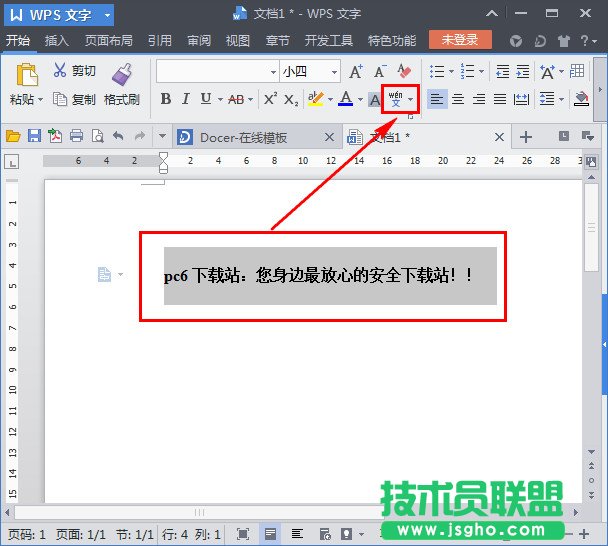Open the 视图 (View) tab

point(238,40)
